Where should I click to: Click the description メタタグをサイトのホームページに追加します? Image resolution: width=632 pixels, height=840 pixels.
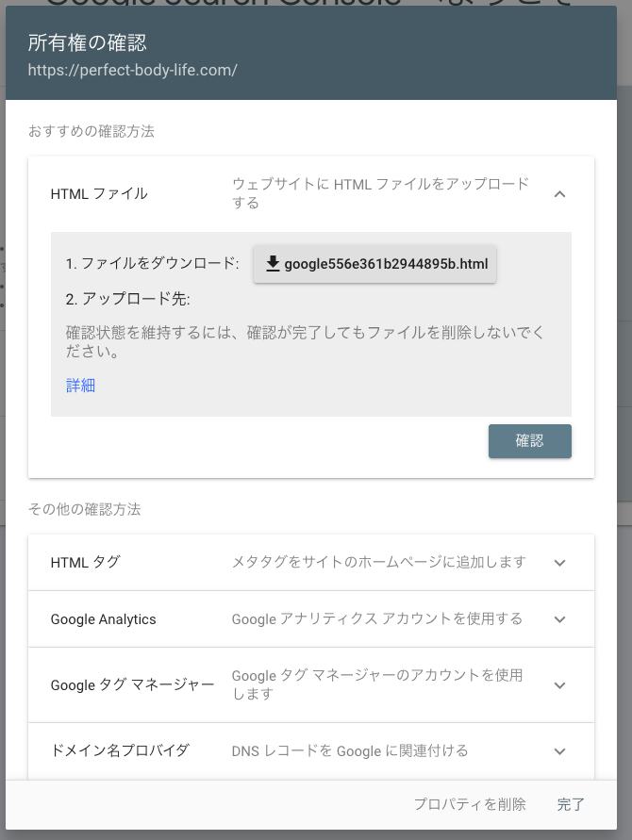click(378, 563)
